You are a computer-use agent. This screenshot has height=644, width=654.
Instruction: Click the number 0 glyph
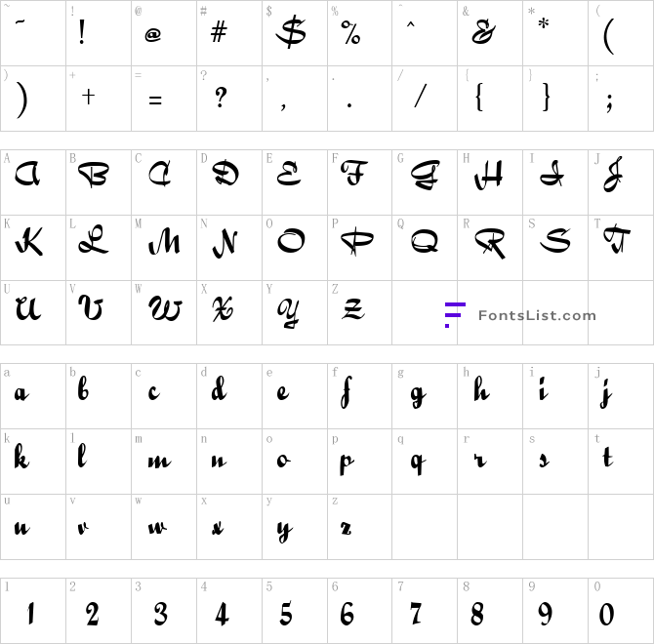coord(607,615)
